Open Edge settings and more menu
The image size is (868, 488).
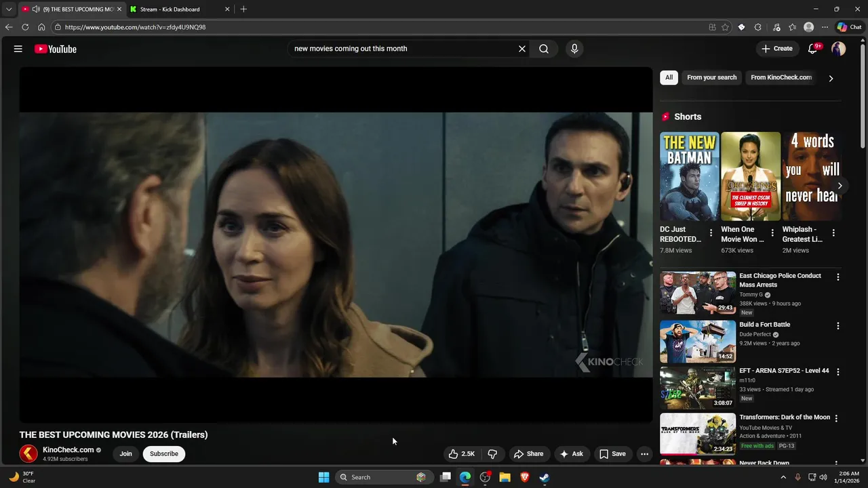click(x=825, y=27)
